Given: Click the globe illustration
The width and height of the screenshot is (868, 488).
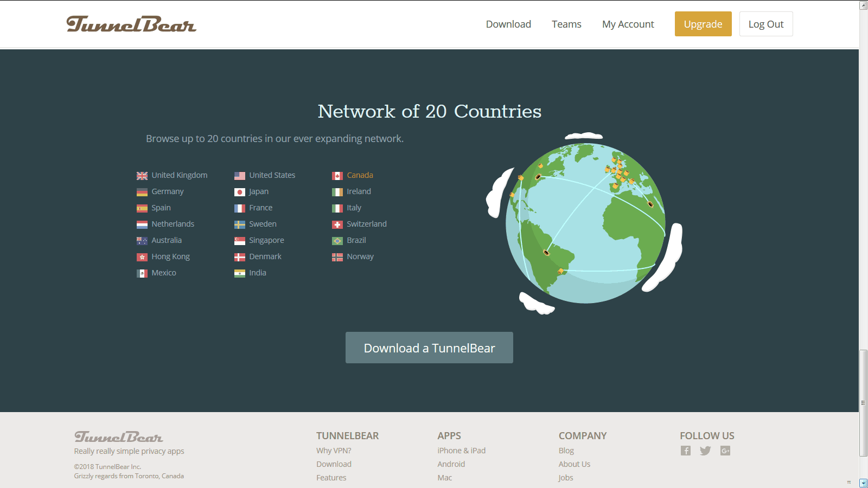Looking at the screenshot, I should pyautogui.click(x=585, y=223).
